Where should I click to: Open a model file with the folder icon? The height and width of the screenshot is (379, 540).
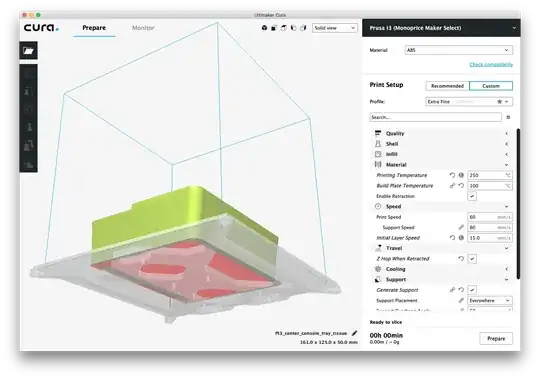coord(28,51)
